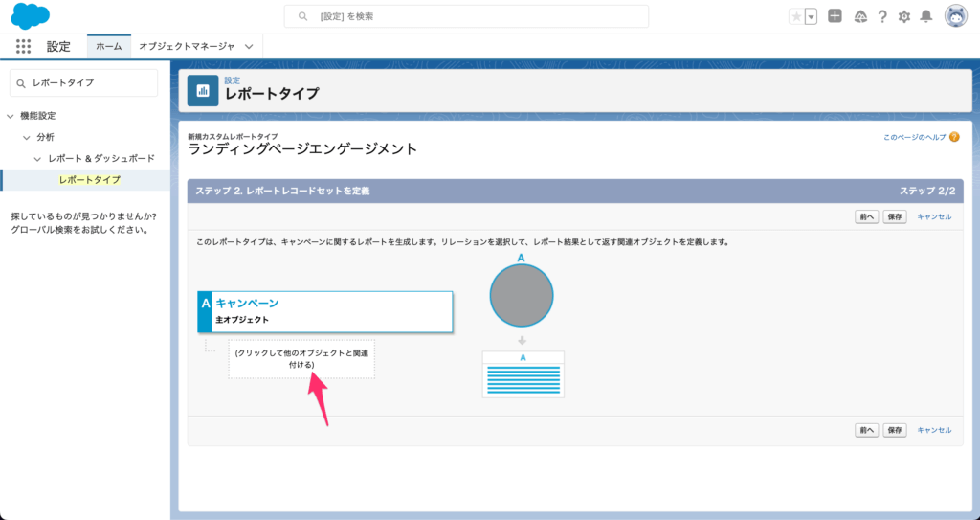This screenshot has width=980, height=520.
Task: Collapse the 分析 tree node
Action: [x=26, y=137]
